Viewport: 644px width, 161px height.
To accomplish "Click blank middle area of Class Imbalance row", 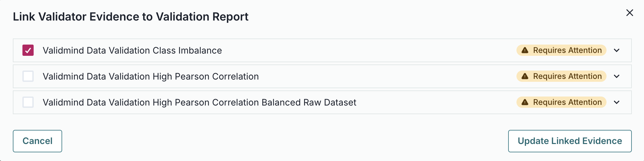I will coord(368,50).
